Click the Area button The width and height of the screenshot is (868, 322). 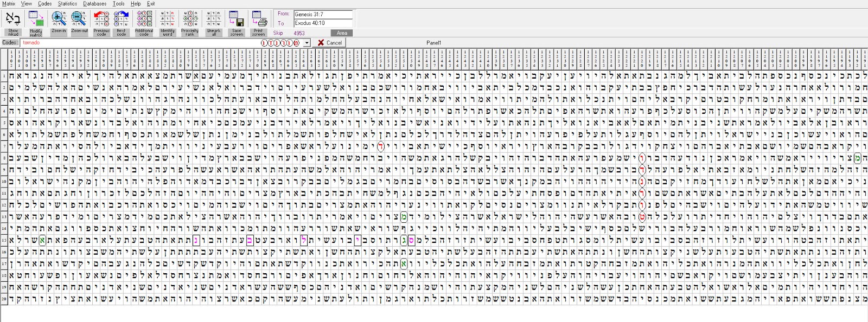tap(342, 33)
